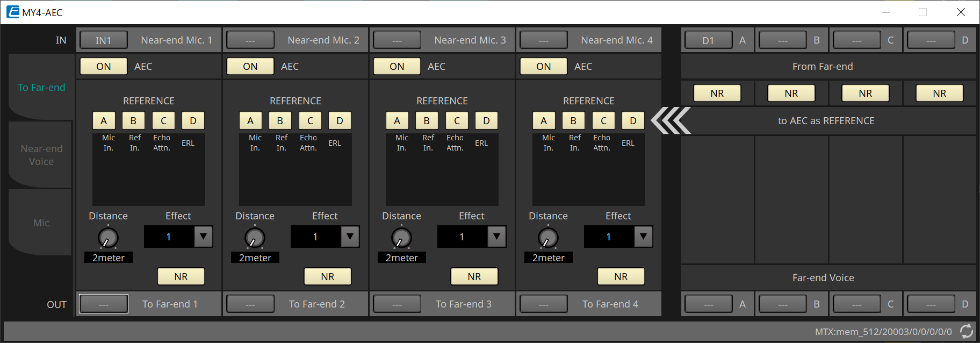Image resolution: width=980 pixels, height=343 pixels.
Task: Click the MY4-AEC app icon in title bar
Action: pos(12,12)
